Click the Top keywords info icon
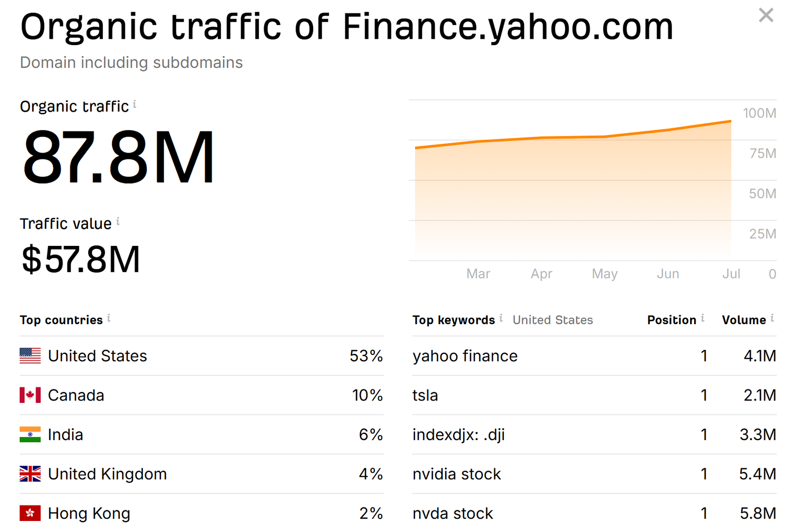Screen dimensions: 803x532 (501, 318)
